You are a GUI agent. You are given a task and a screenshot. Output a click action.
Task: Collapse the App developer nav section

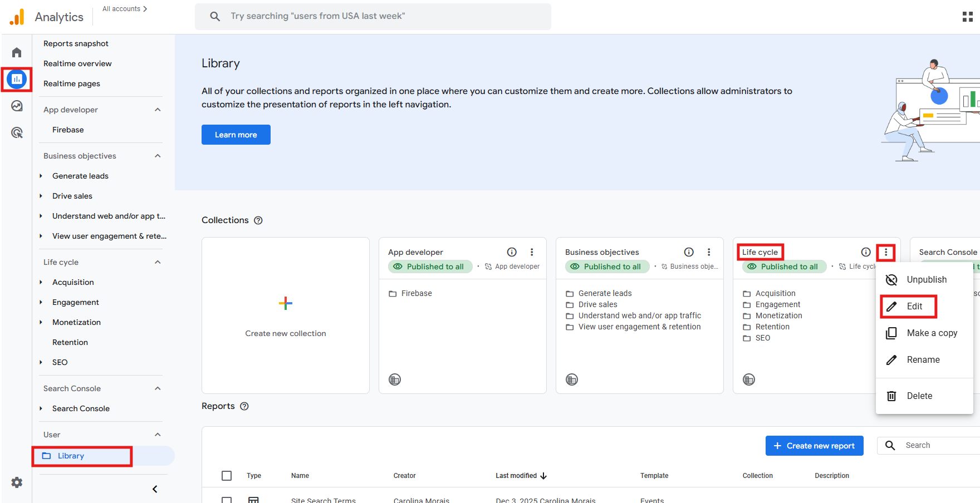point(158,110)
